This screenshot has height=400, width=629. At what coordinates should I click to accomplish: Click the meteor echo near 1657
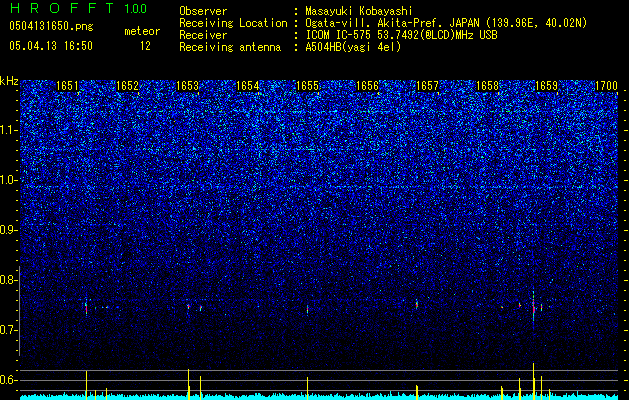tap(417, 305)
